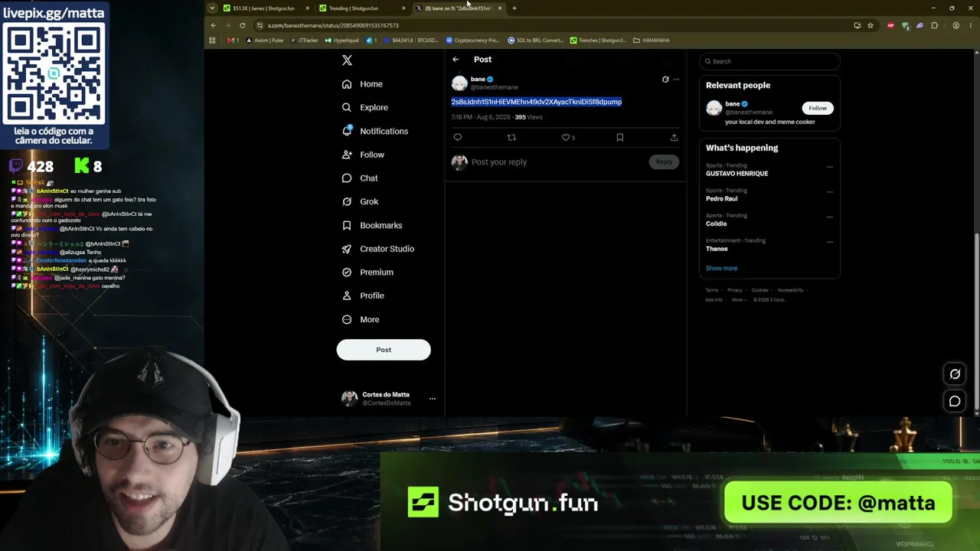Open the browser extensions puzzle icon
The image size is (980, 551).
(934, 25)
